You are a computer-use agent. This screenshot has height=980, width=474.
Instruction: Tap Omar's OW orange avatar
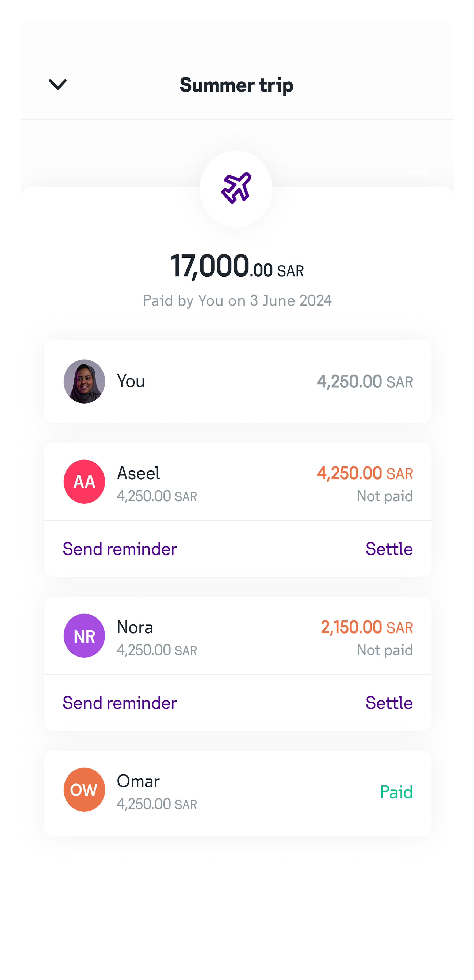coord(84,789)
